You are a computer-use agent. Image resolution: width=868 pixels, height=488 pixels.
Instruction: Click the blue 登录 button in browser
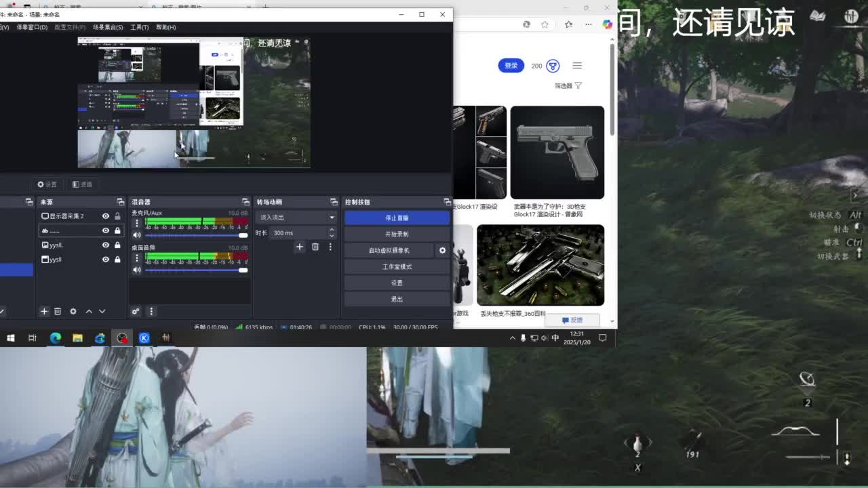coord(511,66)
